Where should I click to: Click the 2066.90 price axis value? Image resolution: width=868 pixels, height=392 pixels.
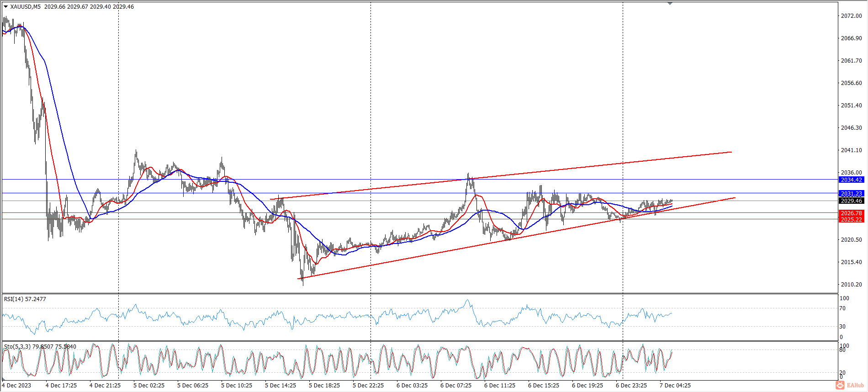click(852, 38)
